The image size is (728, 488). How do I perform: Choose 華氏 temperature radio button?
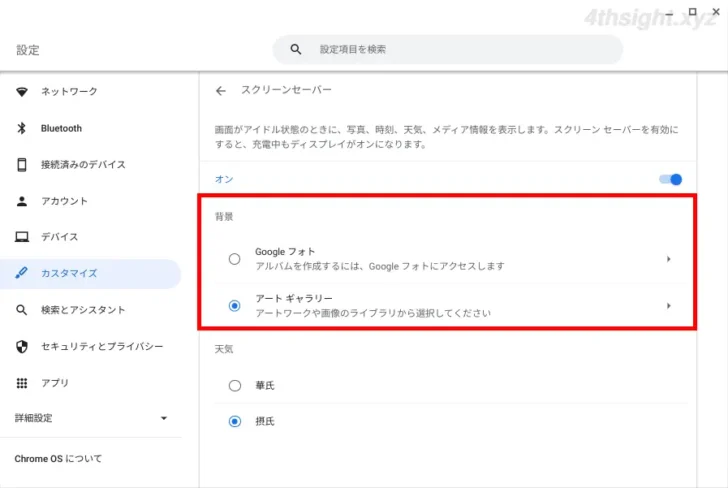tap(234, 386)
